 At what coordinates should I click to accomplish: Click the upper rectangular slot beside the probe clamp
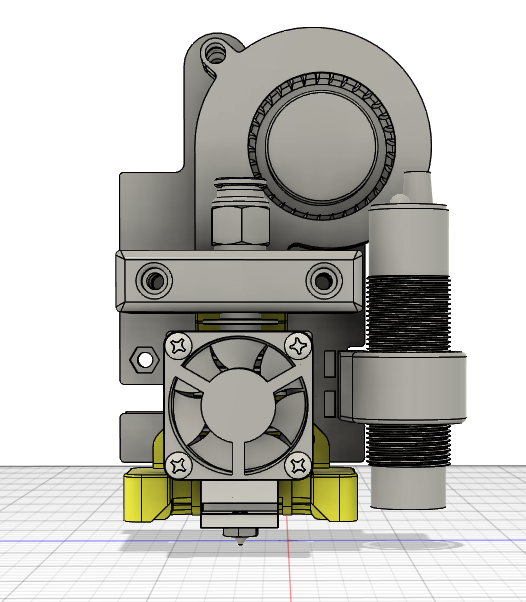[x=329, y=363]
